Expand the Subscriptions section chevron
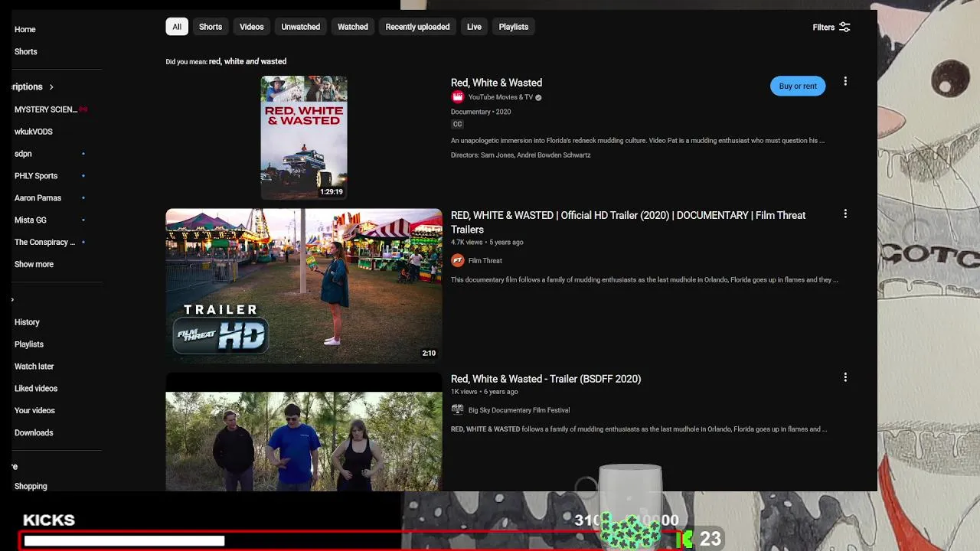 click(x=51, y=87)
